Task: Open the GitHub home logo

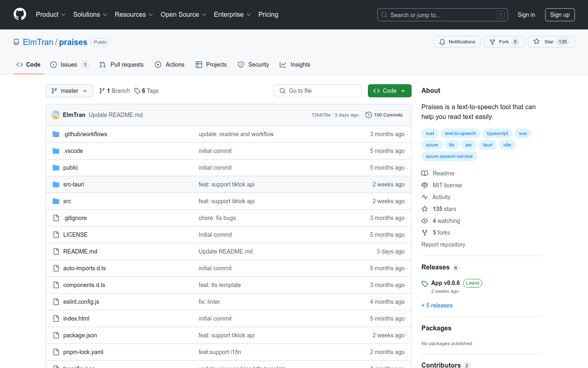Action: [20, 14]
